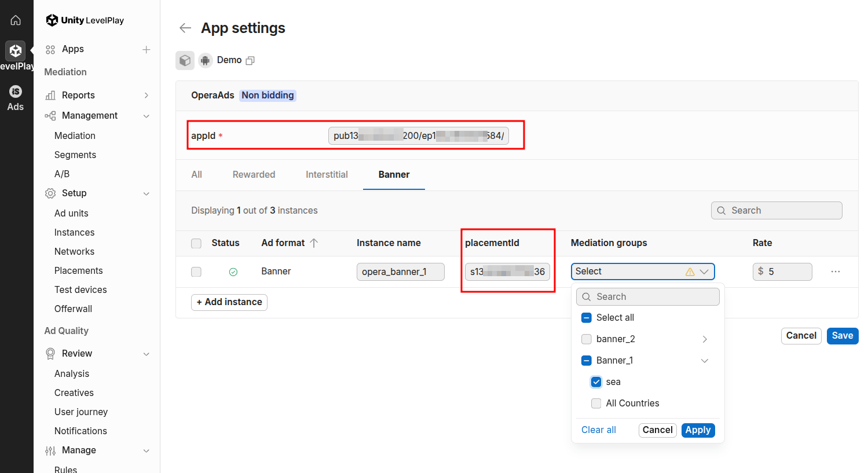Image resolution: width=868 pixels, height=473 pixels.
Task: Click the Management hierarchy icon
Action: [x=50, y=116]
